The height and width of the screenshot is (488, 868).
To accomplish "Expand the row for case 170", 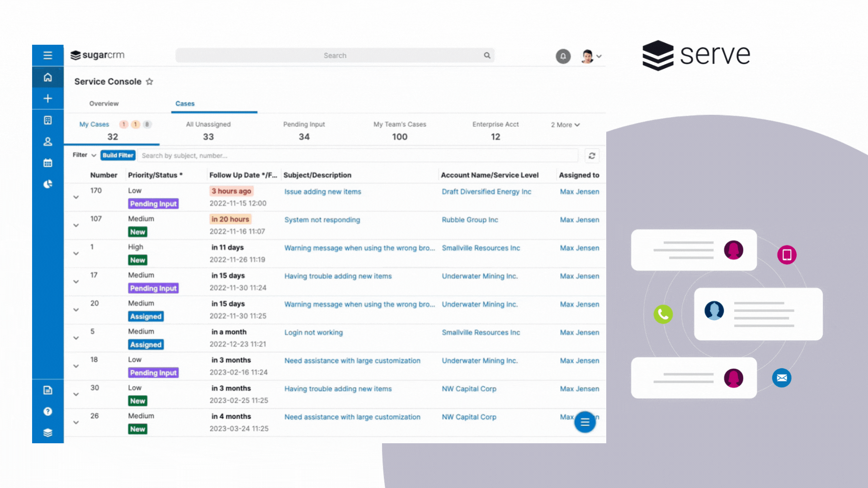I will click(x=76, y=197).
